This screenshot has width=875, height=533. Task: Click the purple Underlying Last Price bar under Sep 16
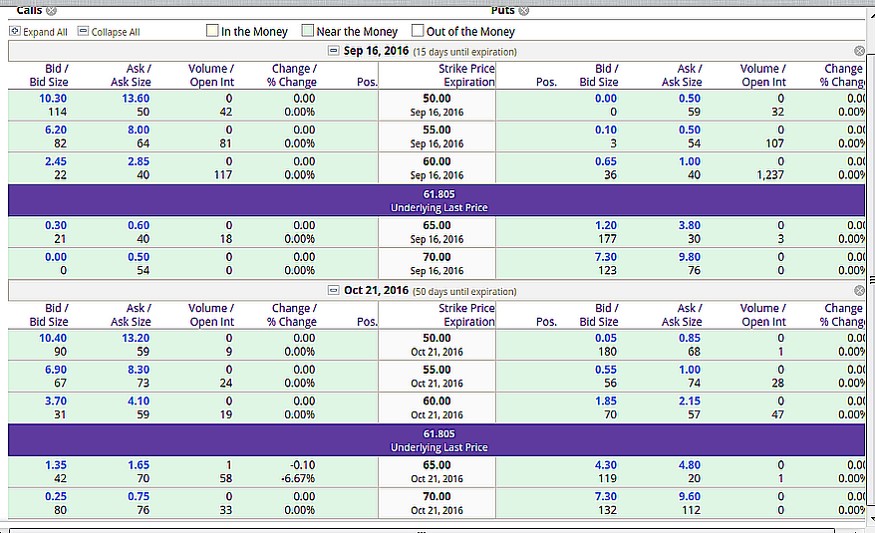pyautogui.click(x=437, y=199)
